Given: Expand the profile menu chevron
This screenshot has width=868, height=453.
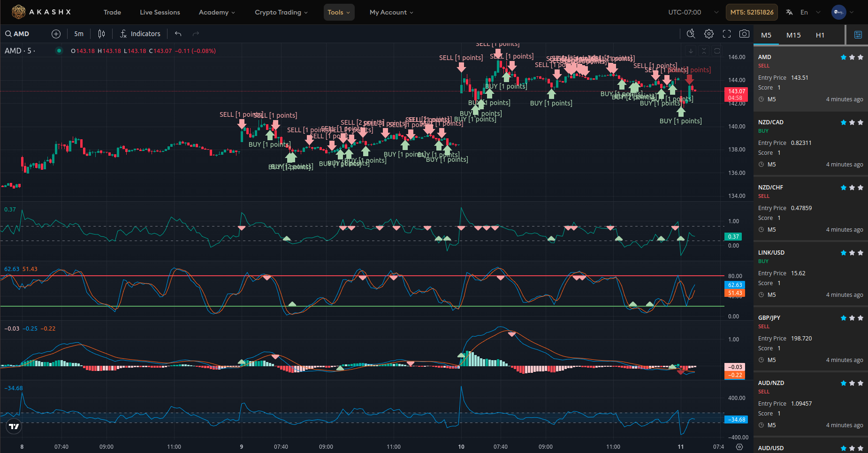Looking at the screenshot, I should click(x=852, y=12).
